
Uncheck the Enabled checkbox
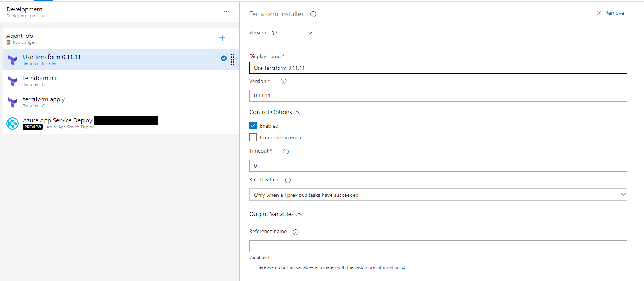(253, 125)
